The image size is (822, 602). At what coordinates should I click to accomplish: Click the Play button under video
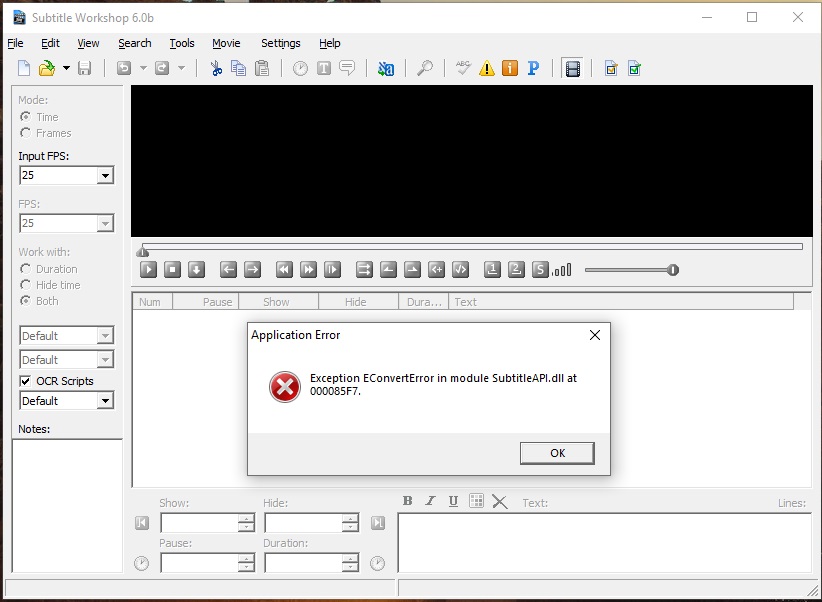(x=148, y=270)
